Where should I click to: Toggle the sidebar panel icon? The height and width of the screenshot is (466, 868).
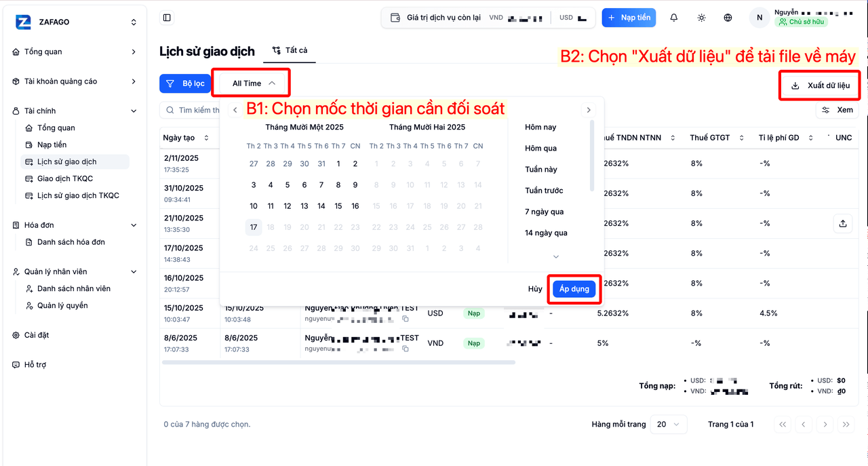167,18
